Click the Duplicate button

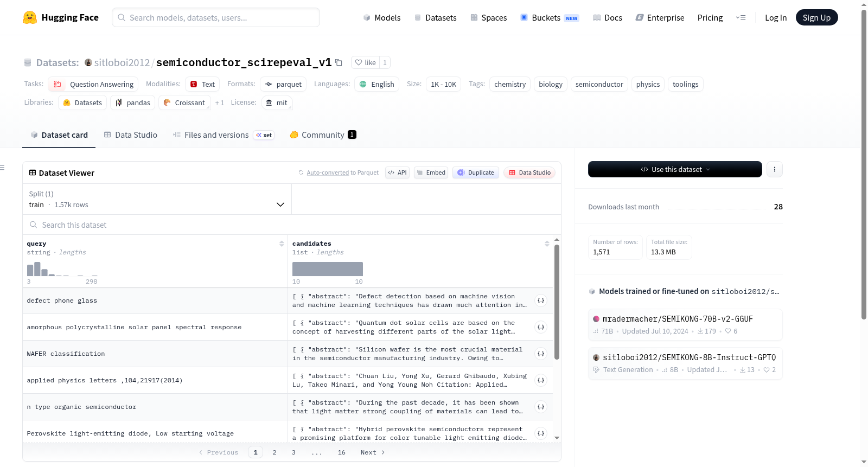[476, 172]
